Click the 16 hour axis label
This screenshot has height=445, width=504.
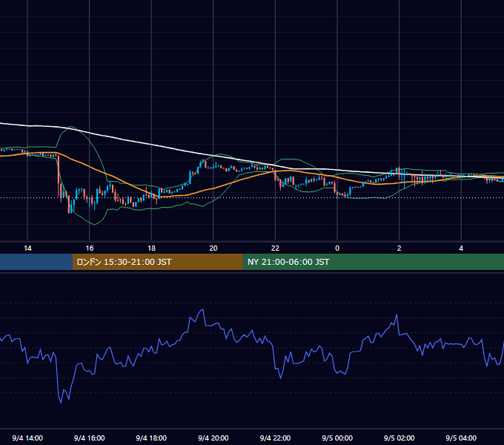click(x=90, y=248)
